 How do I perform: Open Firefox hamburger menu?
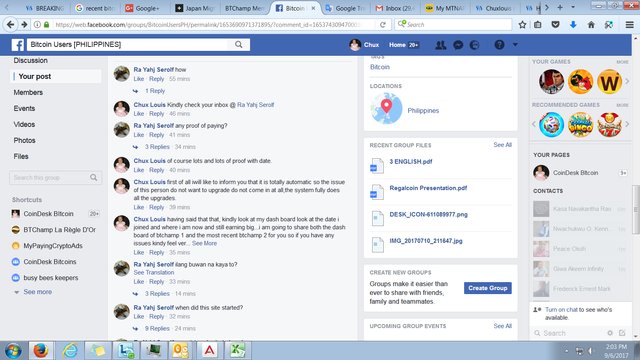[629, 24]
